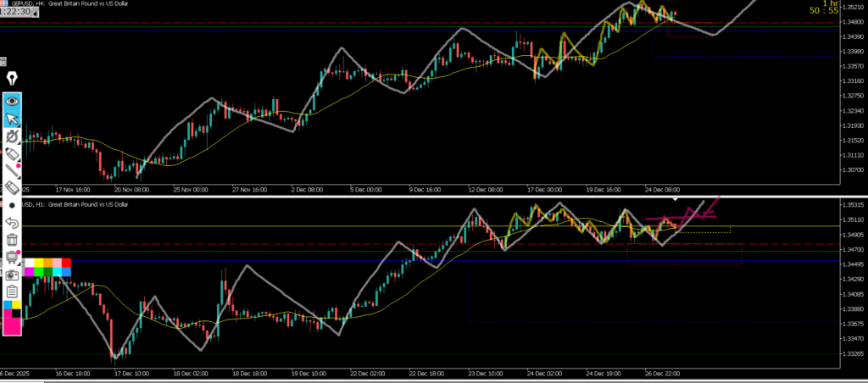868x383 pixels.
Task: Select the eraser tool
Action: tap(12, 188)
